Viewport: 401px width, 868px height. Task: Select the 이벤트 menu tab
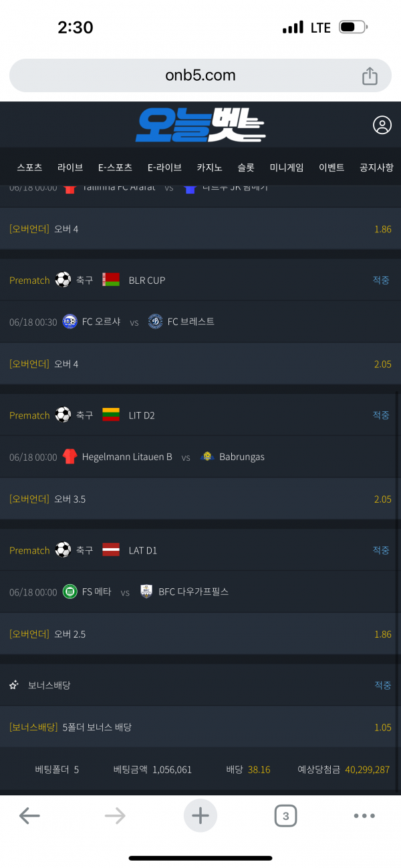331,168
